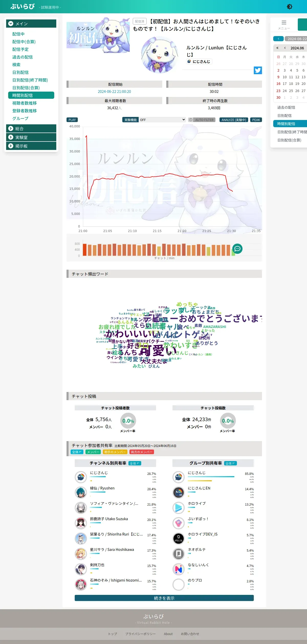Click the ぶいらび site logo
This screenshot has width=307, height=644.
pos(23,7)
